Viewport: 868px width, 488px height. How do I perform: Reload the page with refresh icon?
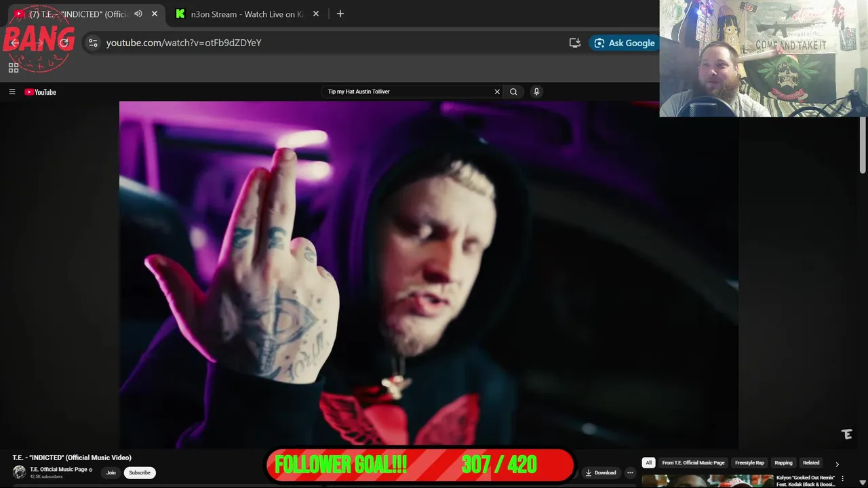tap(64, 43)
